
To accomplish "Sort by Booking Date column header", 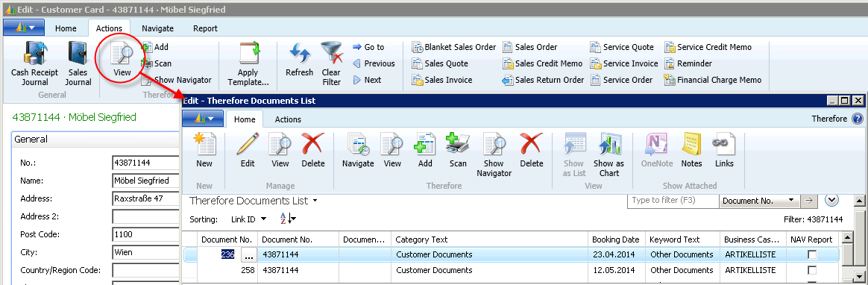I will (x=617, y=239).
